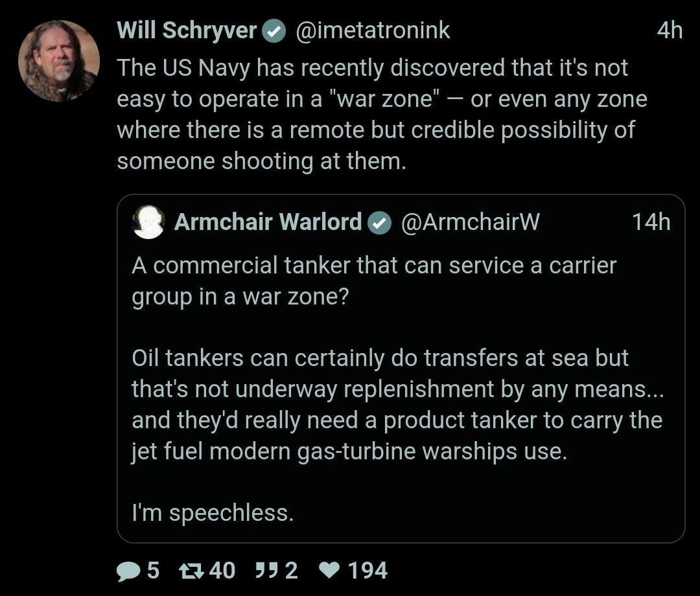Open Armchair Warlord's small avatar
Image resolution: width=700 pixels, height=596 pixels.
coord(148,222)
